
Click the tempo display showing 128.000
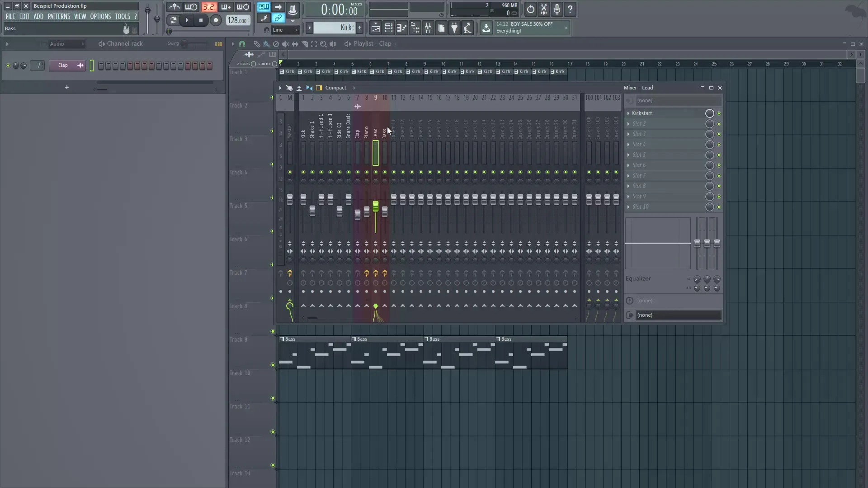pyautogui.click(x=237, y=20)
